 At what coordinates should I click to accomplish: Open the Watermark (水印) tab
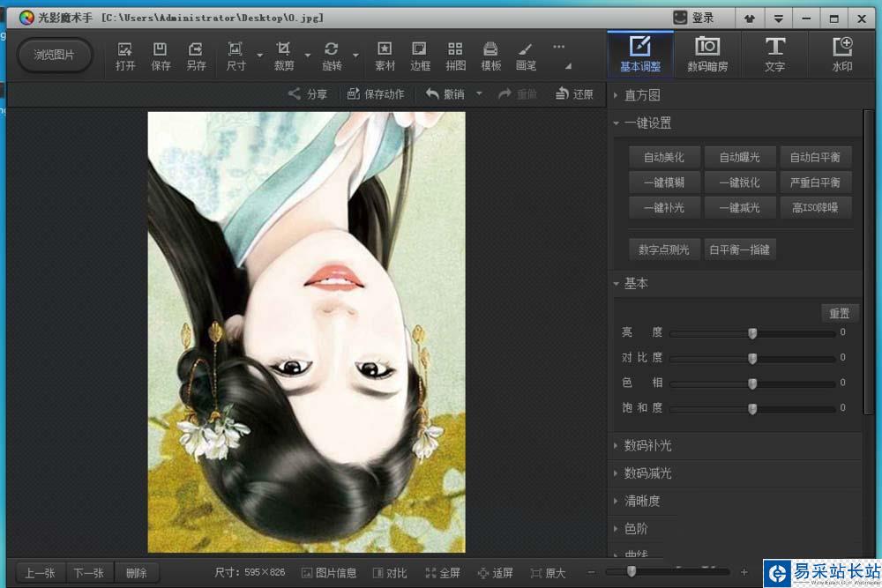point(842,55)
